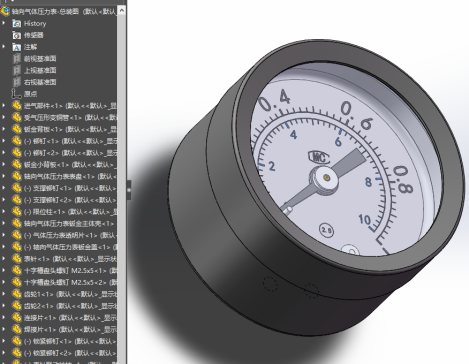
Task: Select the 上视基准面 plane icon
Action: 16,70
